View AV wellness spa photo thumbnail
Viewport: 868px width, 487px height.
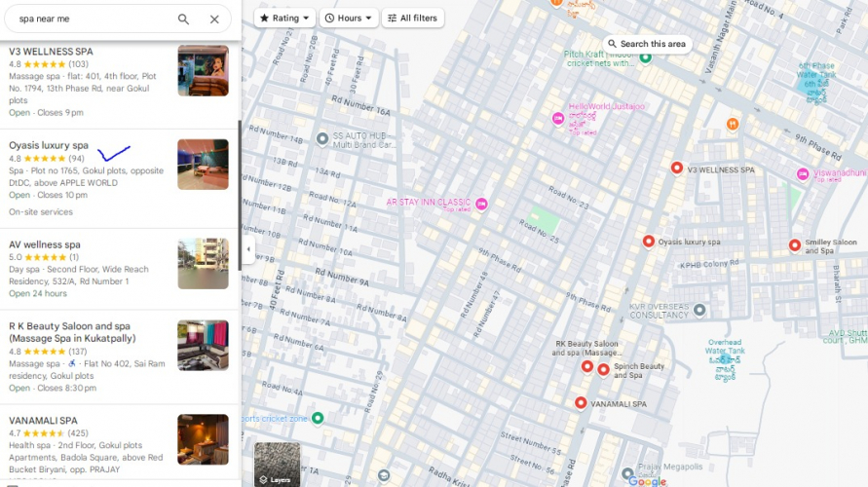(x=204, y=263)
